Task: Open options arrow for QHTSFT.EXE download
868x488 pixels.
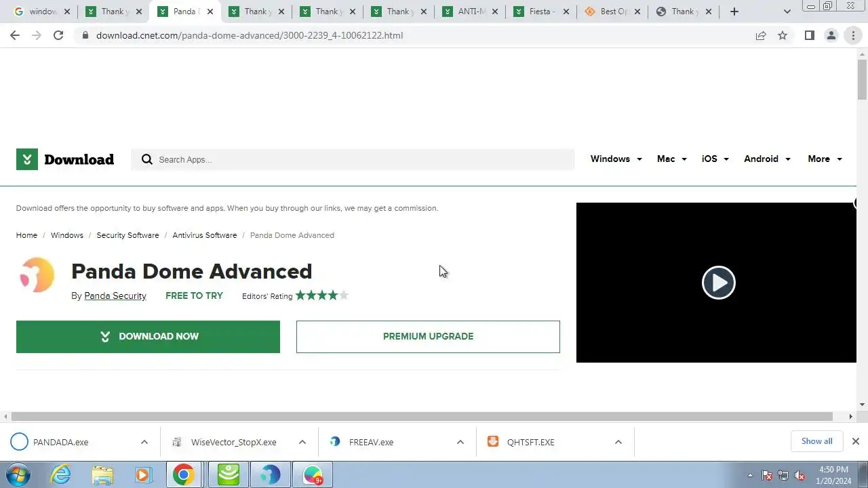Action: click(618, 442)
